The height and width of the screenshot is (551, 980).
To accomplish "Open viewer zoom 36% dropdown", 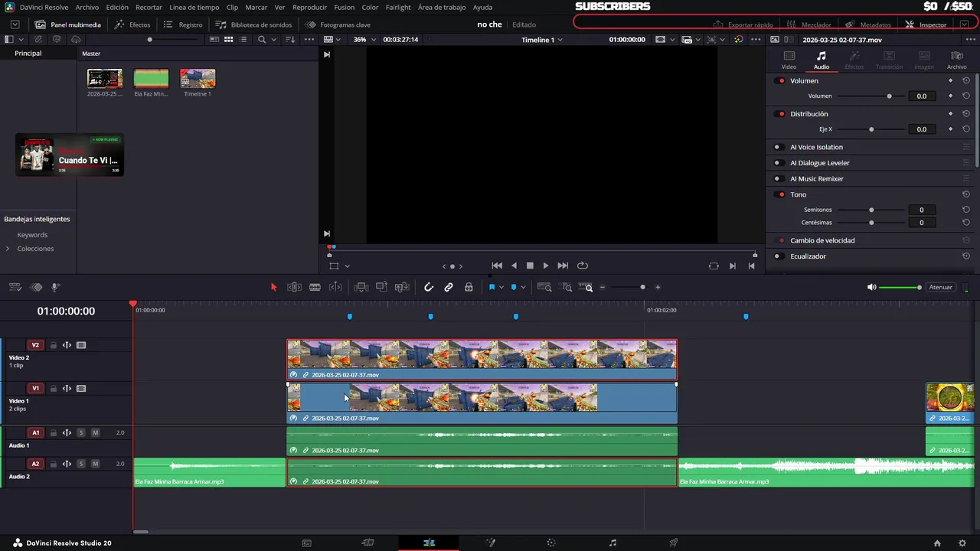I will tap(363, 39).
